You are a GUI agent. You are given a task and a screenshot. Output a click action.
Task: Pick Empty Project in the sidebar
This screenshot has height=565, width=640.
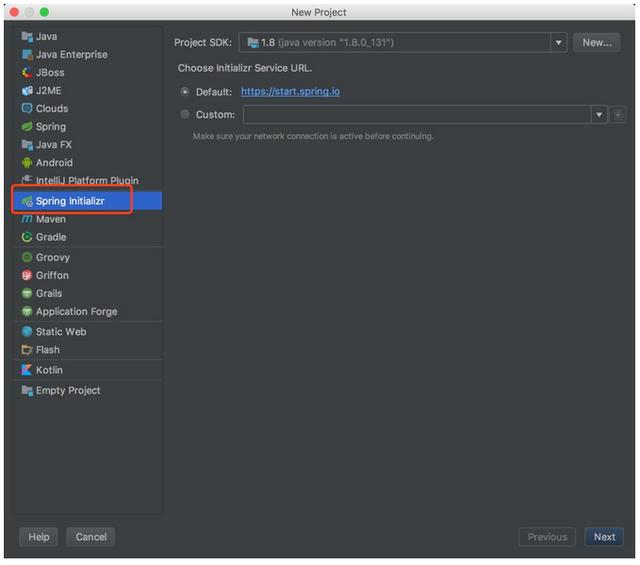(x=67, y=390)
